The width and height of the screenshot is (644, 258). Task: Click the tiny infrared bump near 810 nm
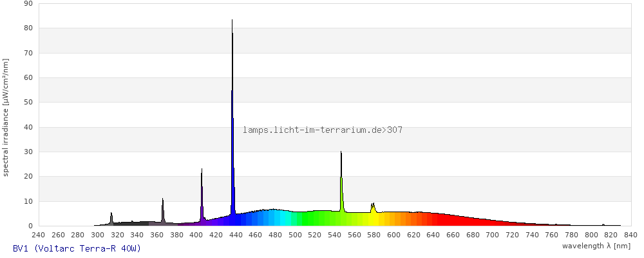pos(603,224)
